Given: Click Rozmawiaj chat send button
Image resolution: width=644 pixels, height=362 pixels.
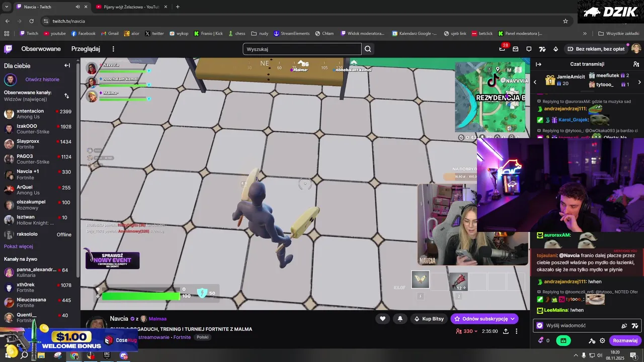Looking at the screenshot, I should pyautogui.click(x=625, y=340).
